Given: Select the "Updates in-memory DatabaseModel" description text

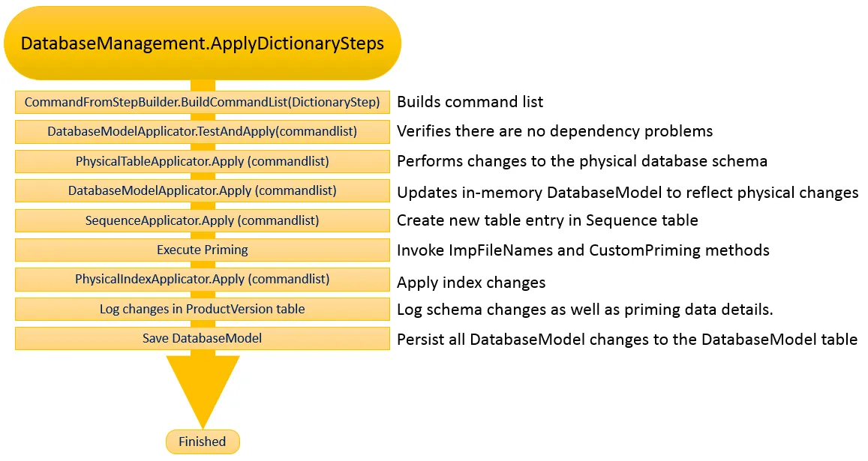Looking at the screenshot, I should coord(627,193).
